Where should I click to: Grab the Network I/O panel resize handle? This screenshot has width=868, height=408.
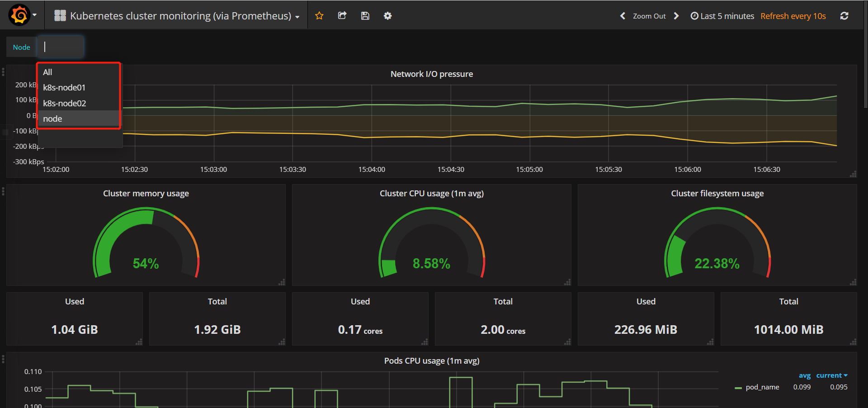point(853,174)
